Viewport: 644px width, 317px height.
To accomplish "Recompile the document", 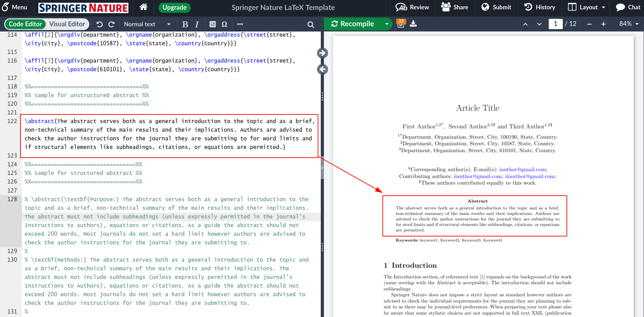I will [x=352, y=24].
